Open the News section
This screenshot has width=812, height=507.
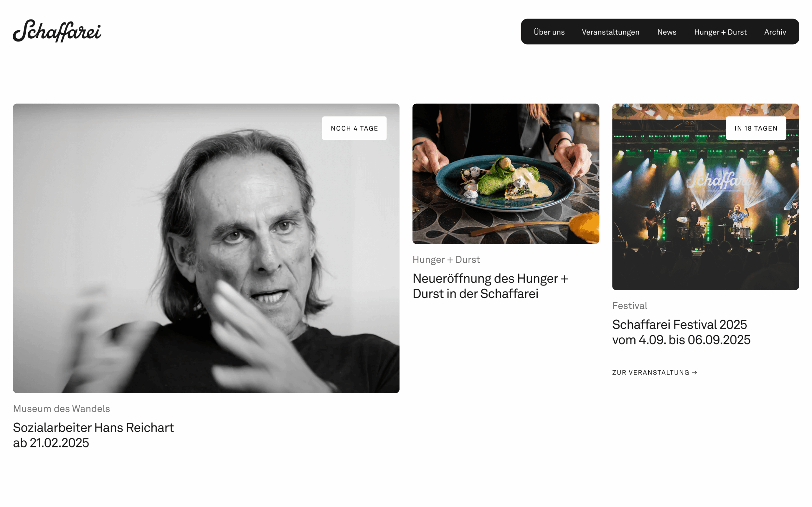[x=666, y=32]
